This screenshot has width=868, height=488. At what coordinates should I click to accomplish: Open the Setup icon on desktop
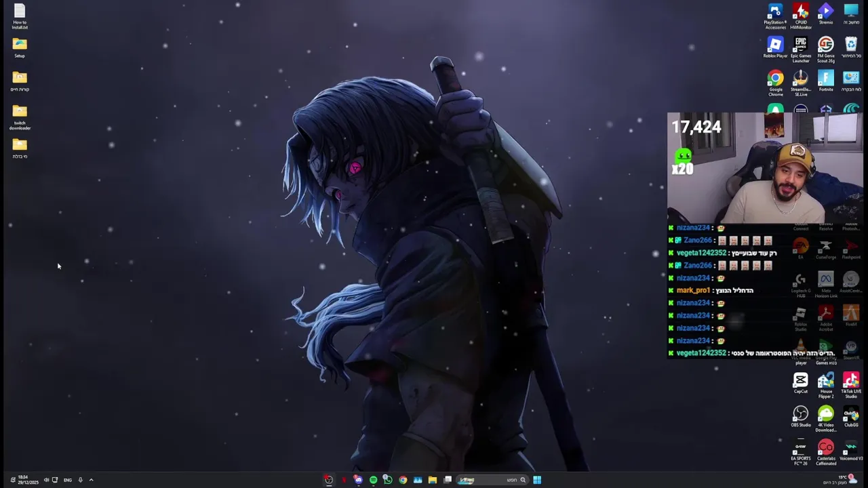pyautogui.click(x=20, y=47)
